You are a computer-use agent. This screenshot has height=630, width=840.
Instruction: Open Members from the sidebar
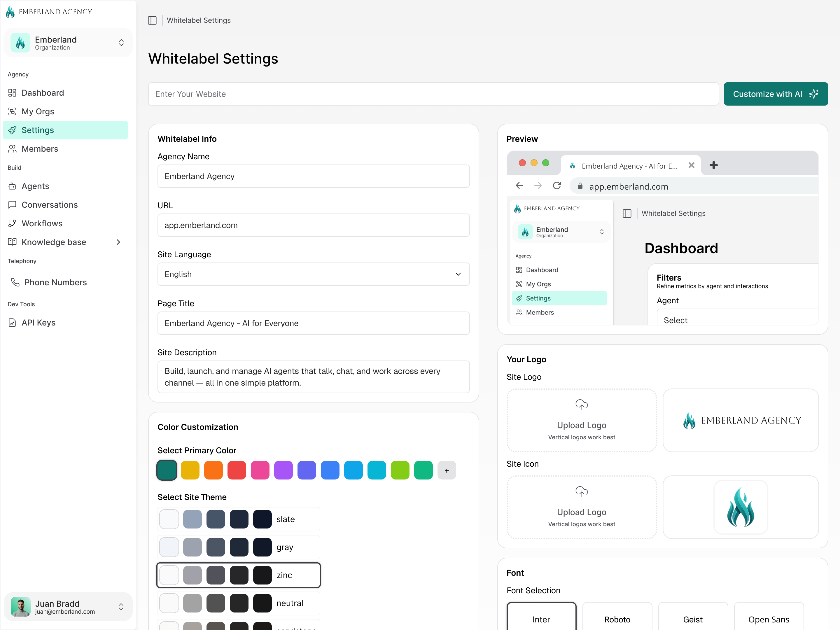click(40, 148)
